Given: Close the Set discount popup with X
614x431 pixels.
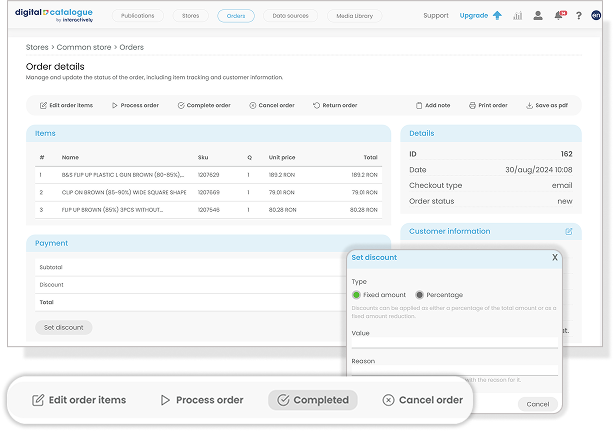Looking at the screenshot, I should 555,257.
